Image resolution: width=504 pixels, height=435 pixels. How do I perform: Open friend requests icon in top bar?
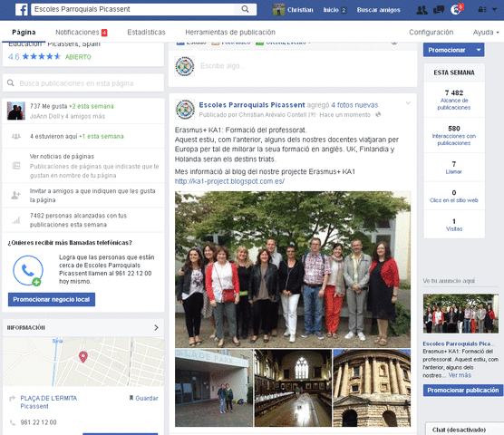click(x=422, y=10)
